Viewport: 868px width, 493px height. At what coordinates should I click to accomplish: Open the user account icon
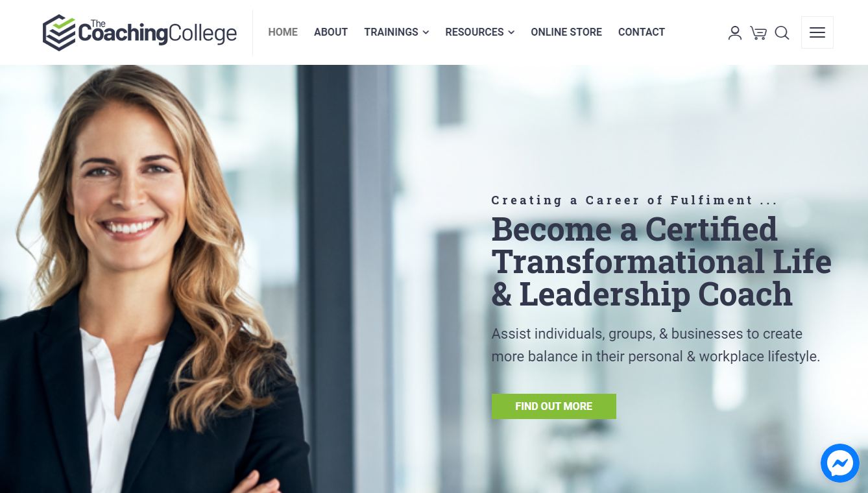tap(735, 32)
